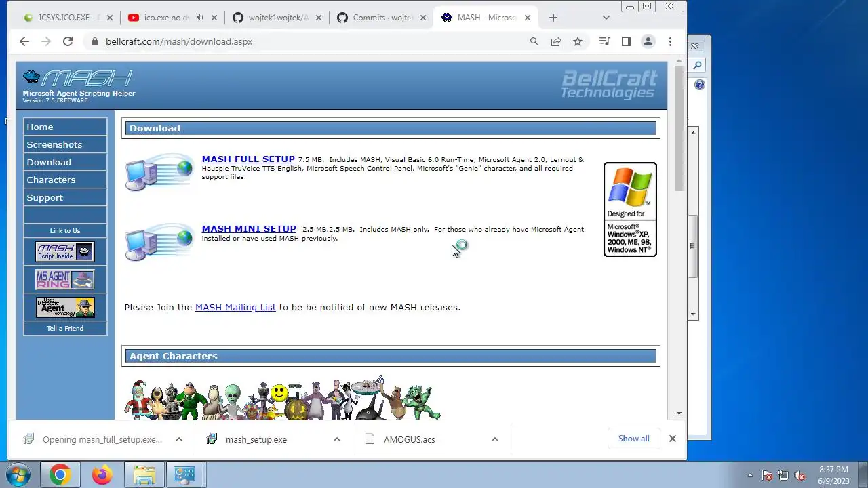The image size is (868, 488).
Task: Open the Chrome profile avatar
Action: [x=648, y=41]
